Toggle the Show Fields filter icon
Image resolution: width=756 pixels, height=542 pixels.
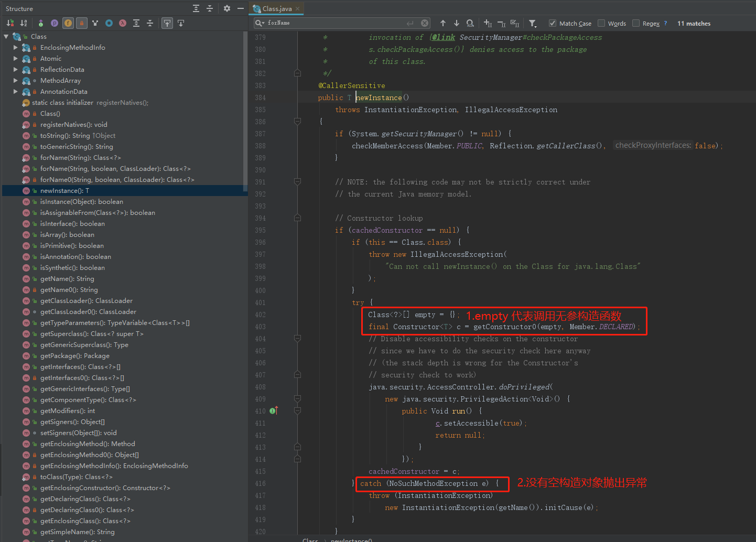68,23
